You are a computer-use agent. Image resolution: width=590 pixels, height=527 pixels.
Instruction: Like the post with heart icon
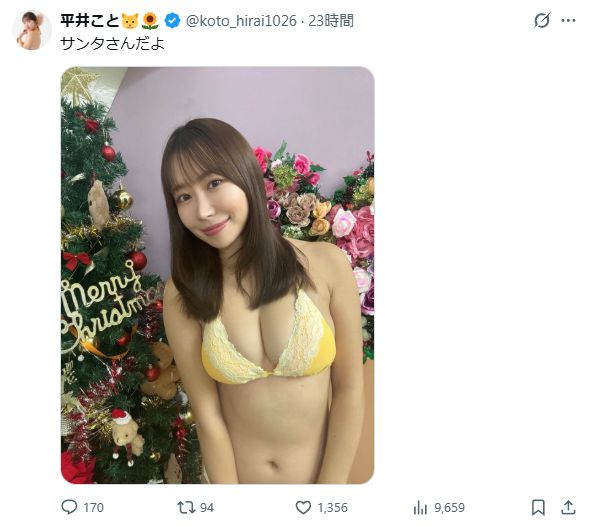(303, 507)
